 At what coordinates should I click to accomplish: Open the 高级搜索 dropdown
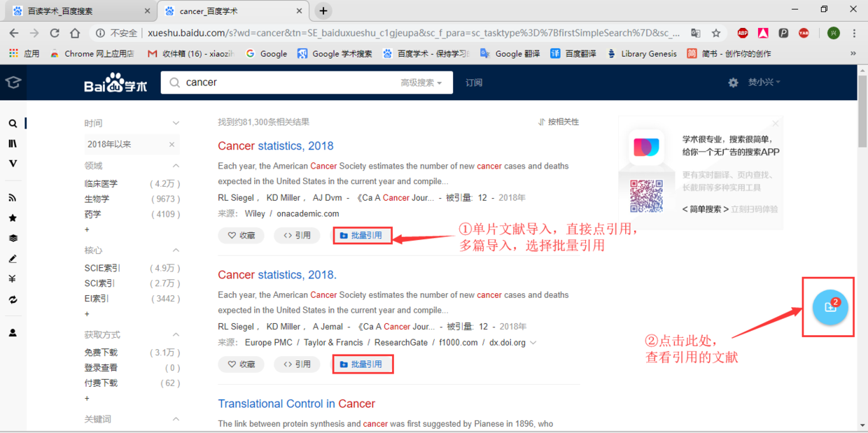421,83
